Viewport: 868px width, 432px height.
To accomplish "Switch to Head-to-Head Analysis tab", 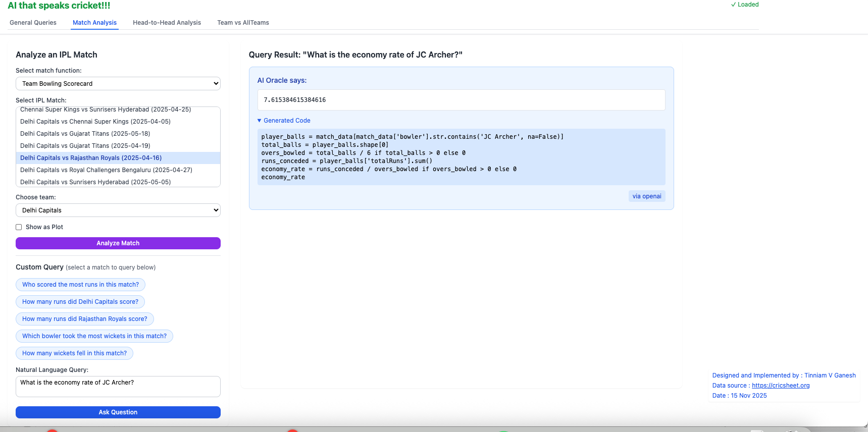I will [x=167, y=23].
